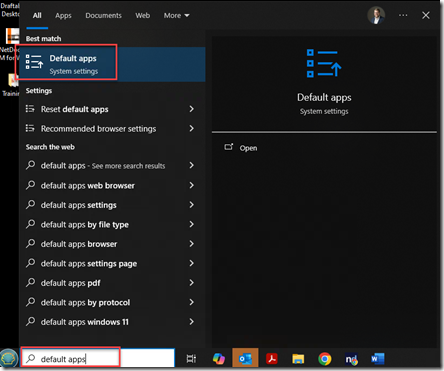Expand Recommended browser settings chevron

(x=191, y=128)
